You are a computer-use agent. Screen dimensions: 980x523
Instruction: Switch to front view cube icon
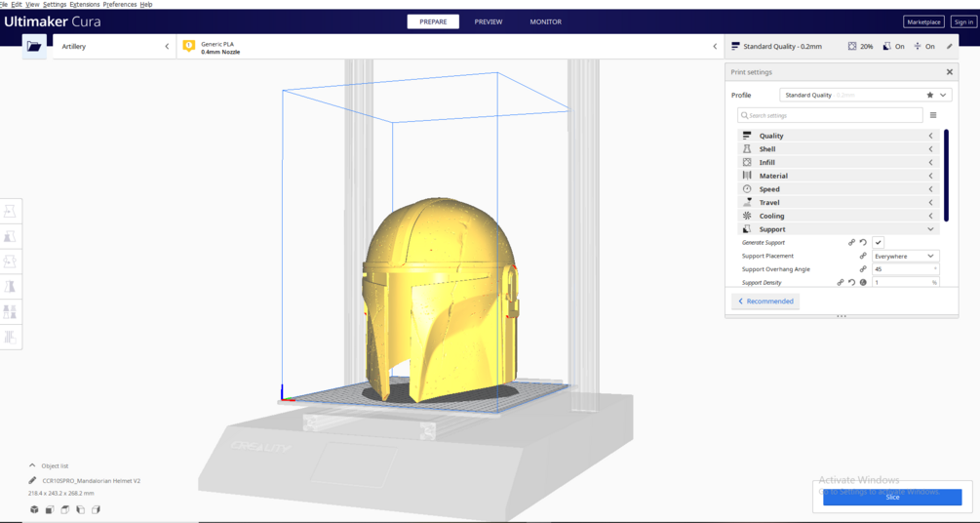[50, 510]
